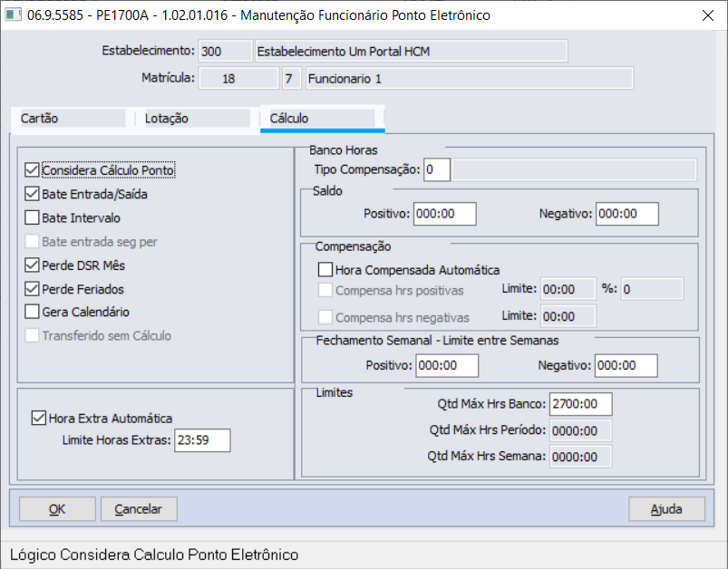The image size is (728, 569).
Task: Toggle Perde DSR Mês checkbox
Action: 32,265
